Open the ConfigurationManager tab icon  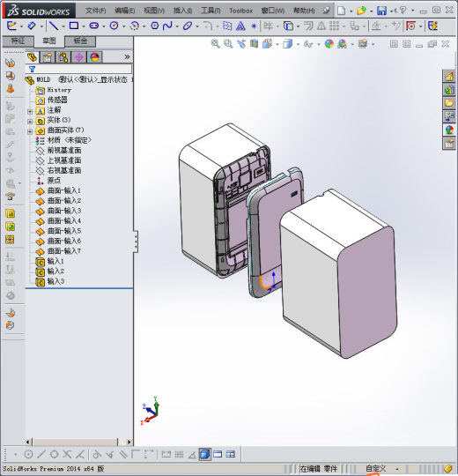[x=63, y=57]
